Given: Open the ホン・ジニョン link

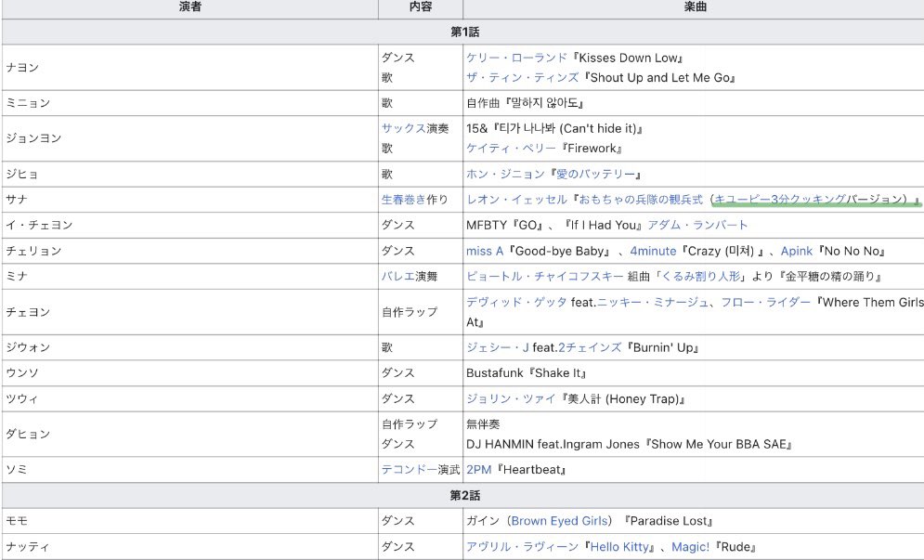Looking at the screenshot, I should [x=505, y=174].
